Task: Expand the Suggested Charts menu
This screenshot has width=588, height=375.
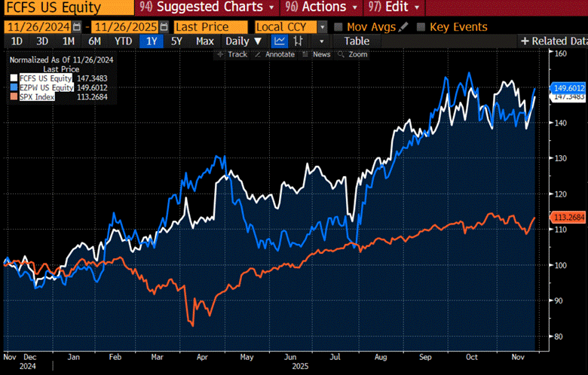Action: (x=207, y=7)
